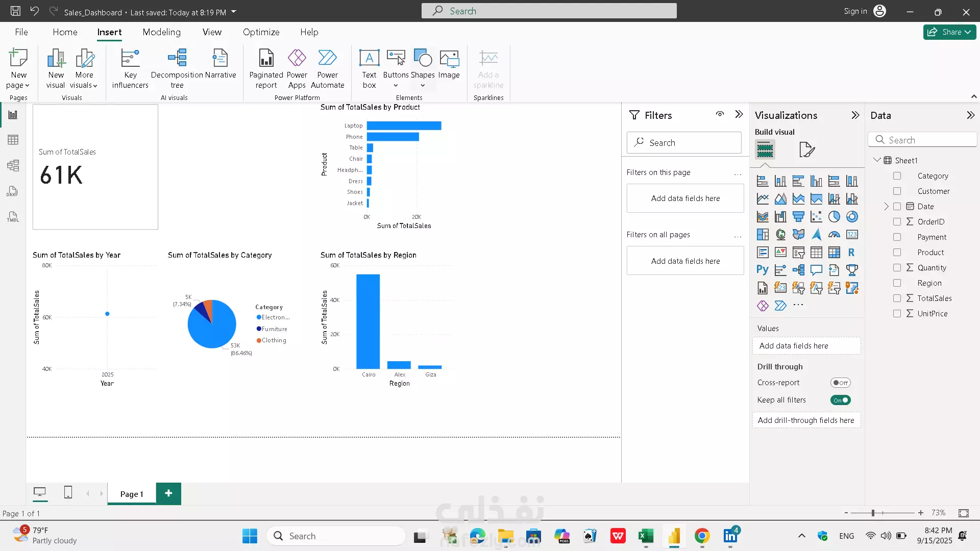
Task: Expand the Date field hierarchy
Action: point(886,207)
